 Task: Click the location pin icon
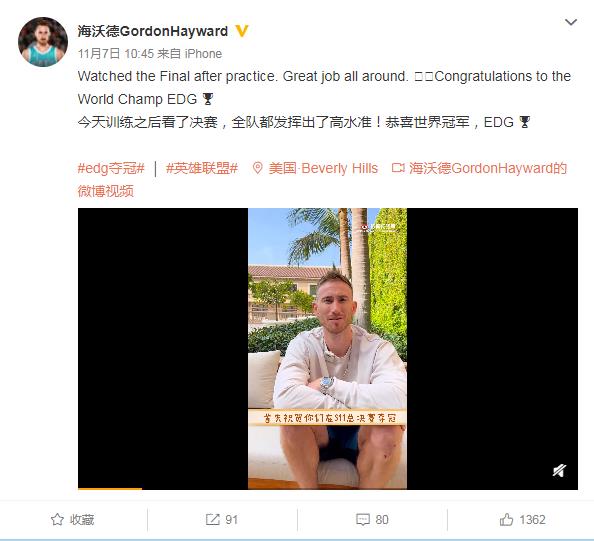click(258, 168)
